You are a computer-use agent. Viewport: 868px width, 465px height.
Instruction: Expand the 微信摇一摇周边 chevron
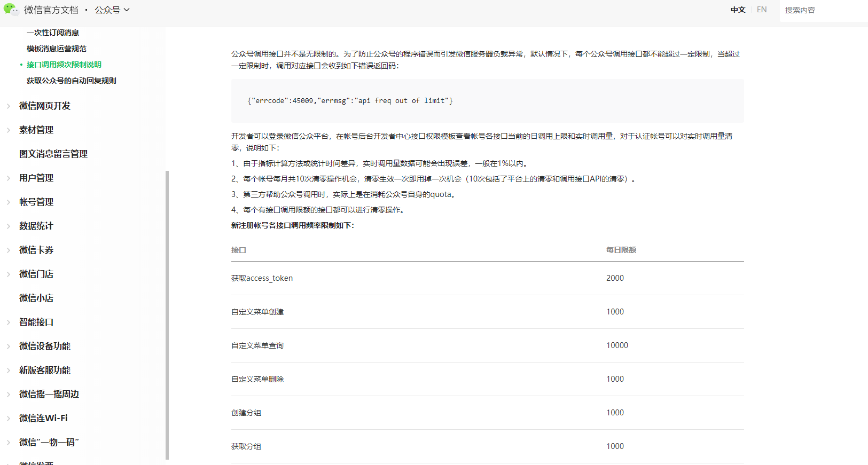9,395
